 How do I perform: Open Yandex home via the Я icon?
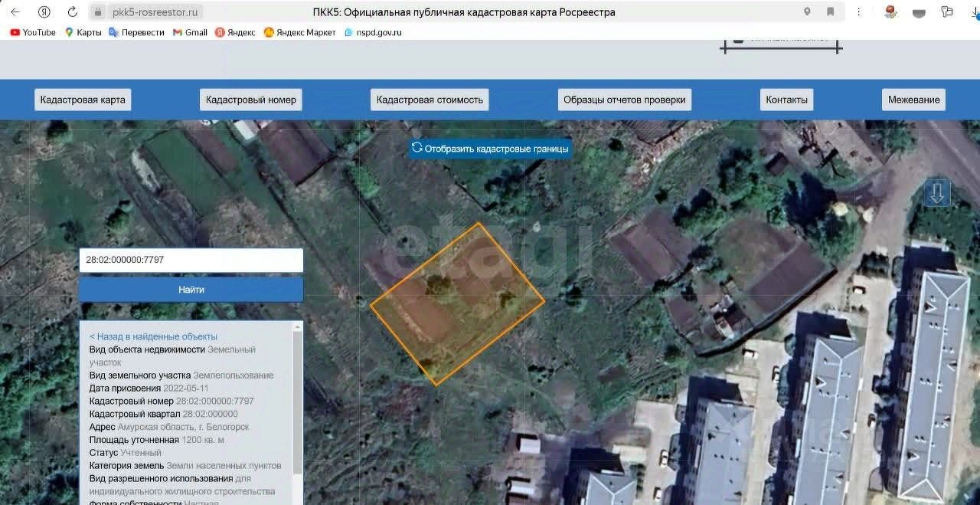44,12
